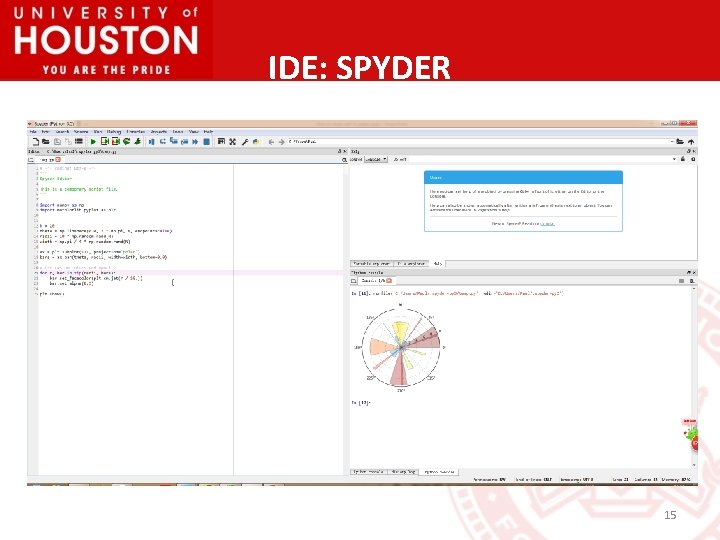Click the In [12] console prompt

(x=360, y=403)
